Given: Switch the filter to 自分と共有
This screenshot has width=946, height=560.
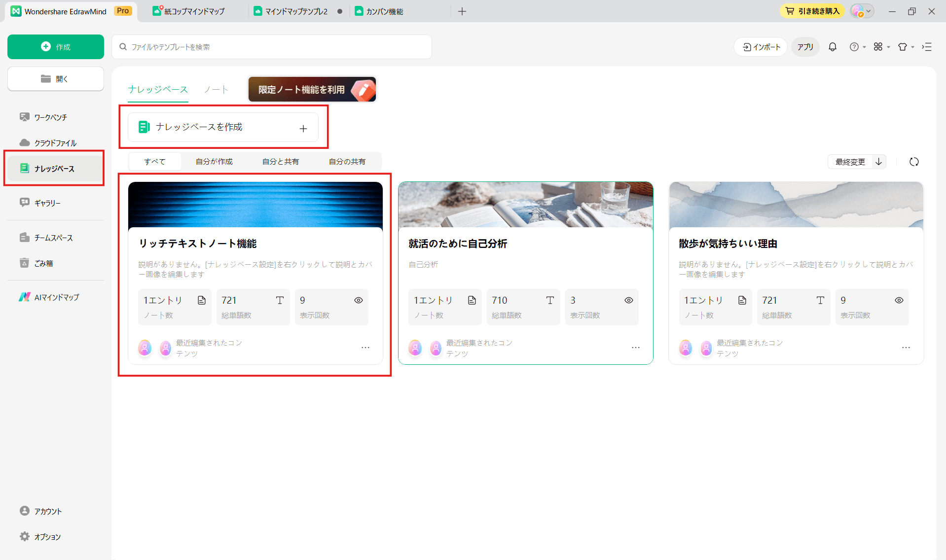Looking at the screenshot, I should pos(280,161).
